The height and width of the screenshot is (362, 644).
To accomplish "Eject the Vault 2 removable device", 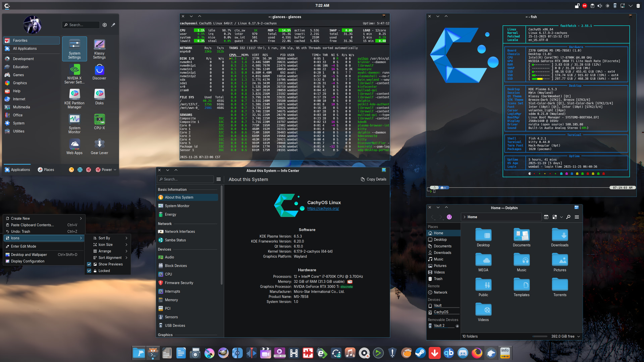I will click(457, 326).
